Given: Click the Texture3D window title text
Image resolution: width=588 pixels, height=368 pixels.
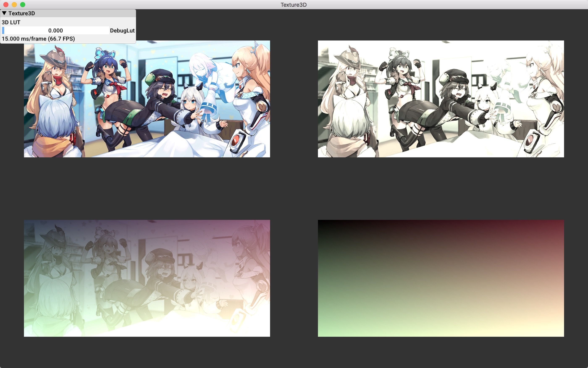Looking at the screenshot, I should coord(294,5).
